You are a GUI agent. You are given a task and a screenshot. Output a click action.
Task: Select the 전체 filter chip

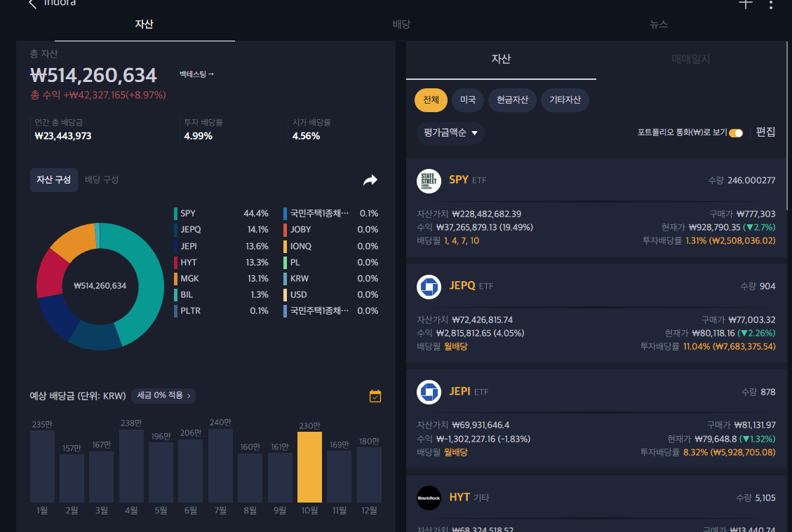[x=431, y=100]
